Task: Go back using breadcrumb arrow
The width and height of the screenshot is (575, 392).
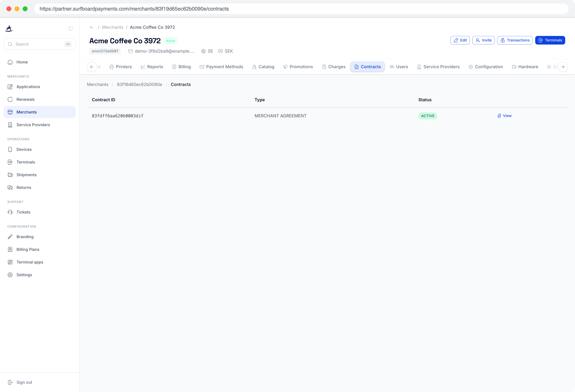Action: [92, 27]
